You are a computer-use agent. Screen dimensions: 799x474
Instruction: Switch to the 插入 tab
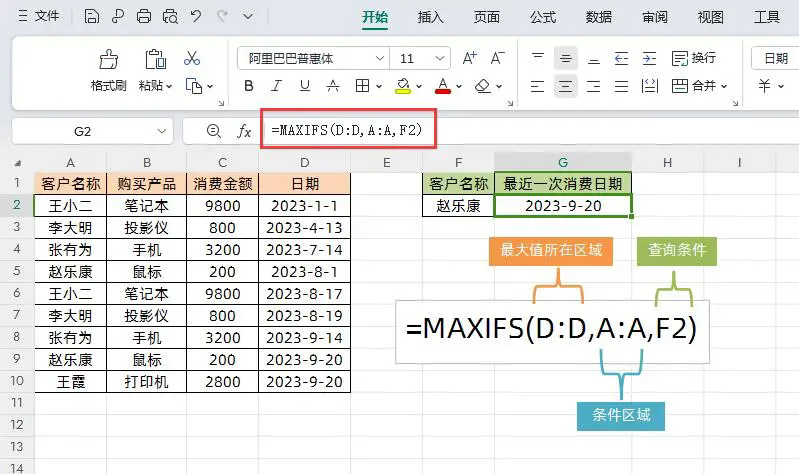(x=431, y=17)
